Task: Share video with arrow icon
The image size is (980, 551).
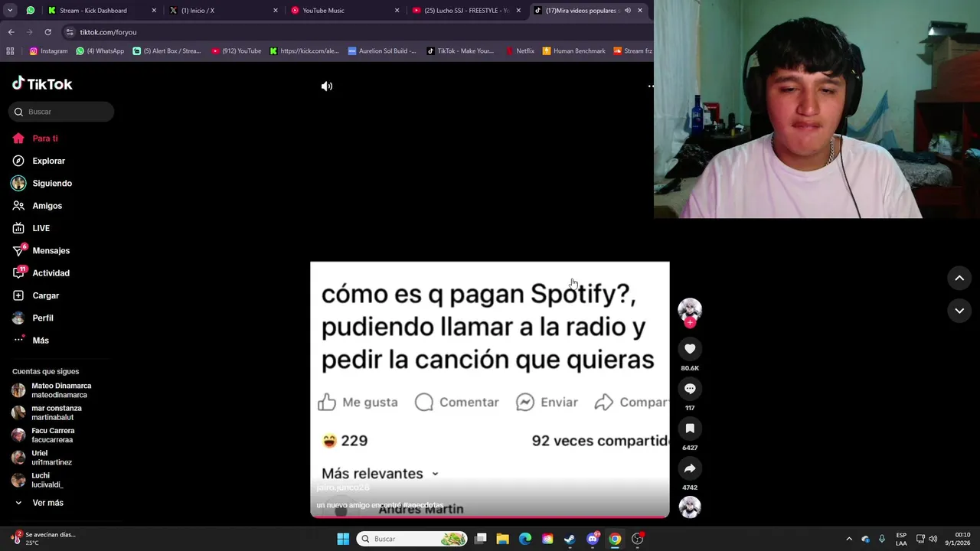Action: point(690,468)
